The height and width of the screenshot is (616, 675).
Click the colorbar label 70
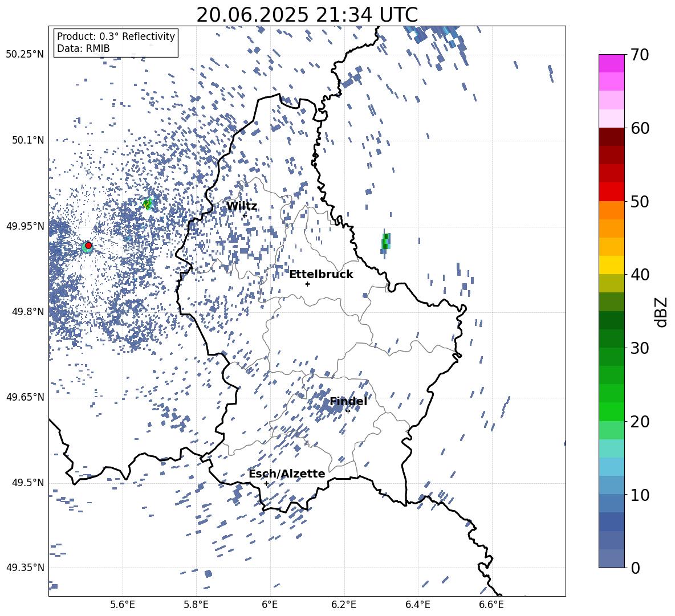tap(640, 55)
